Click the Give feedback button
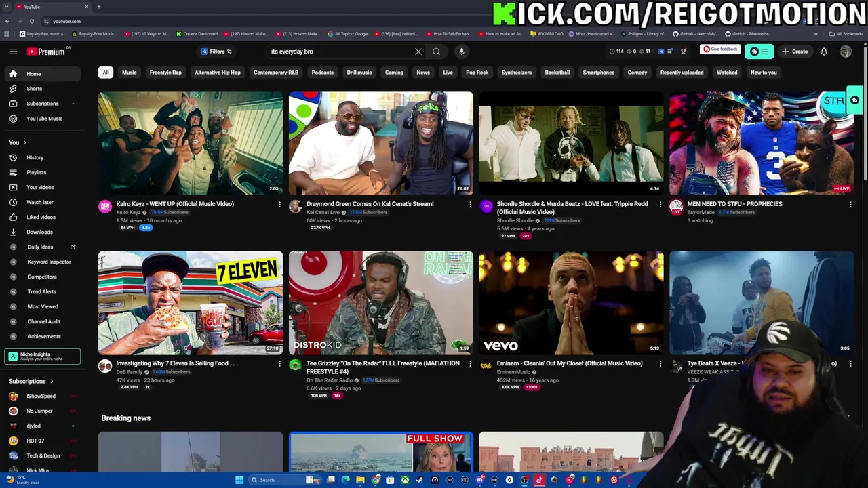The image size is (868, 488). pyautogui.click(x=720, y=49)
